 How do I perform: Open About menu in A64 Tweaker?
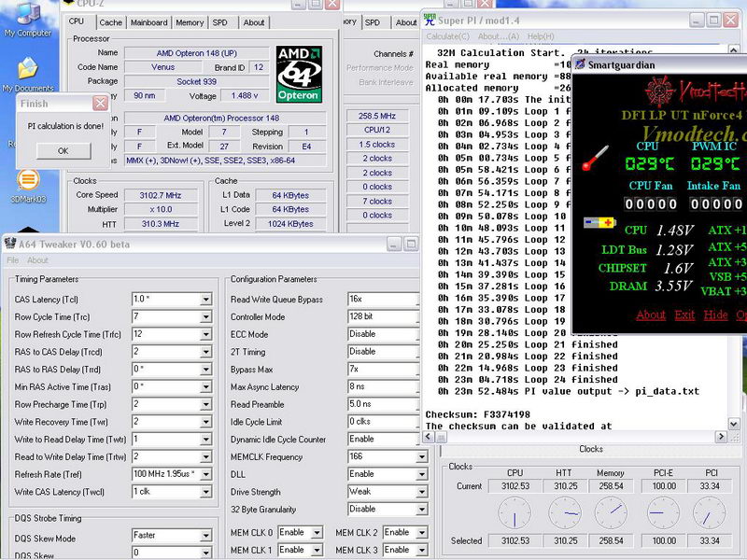point(37,260)
